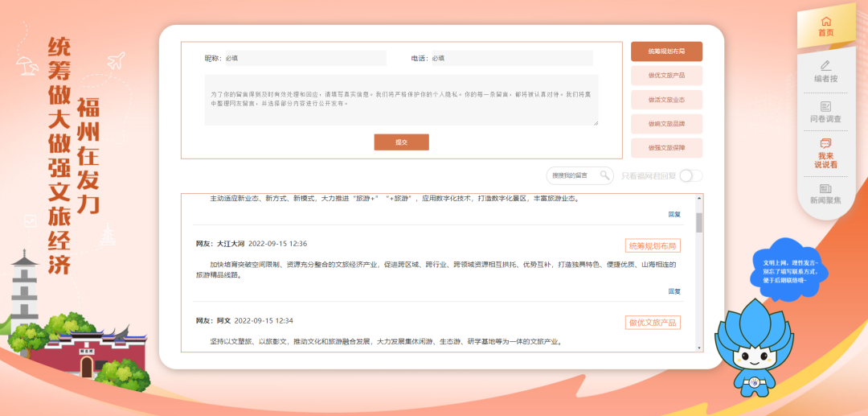
Task: Focus the 电话 phone input field
Action: coord(512,58)
